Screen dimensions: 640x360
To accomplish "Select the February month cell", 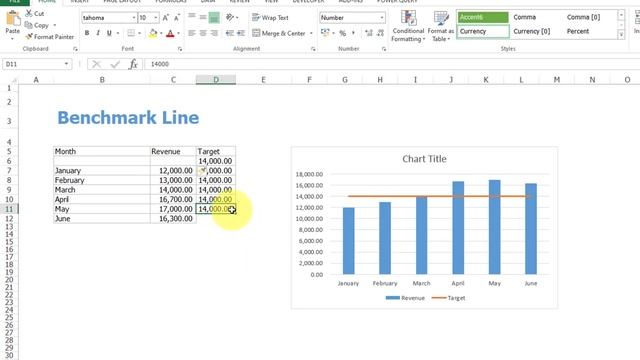I will pyautogui.click(x=102, y=180).
